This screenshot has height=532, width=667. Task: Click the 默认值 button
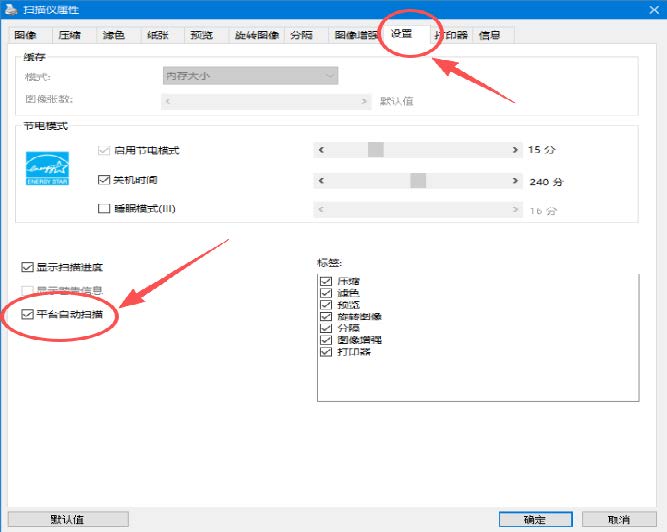pos(68,520)
